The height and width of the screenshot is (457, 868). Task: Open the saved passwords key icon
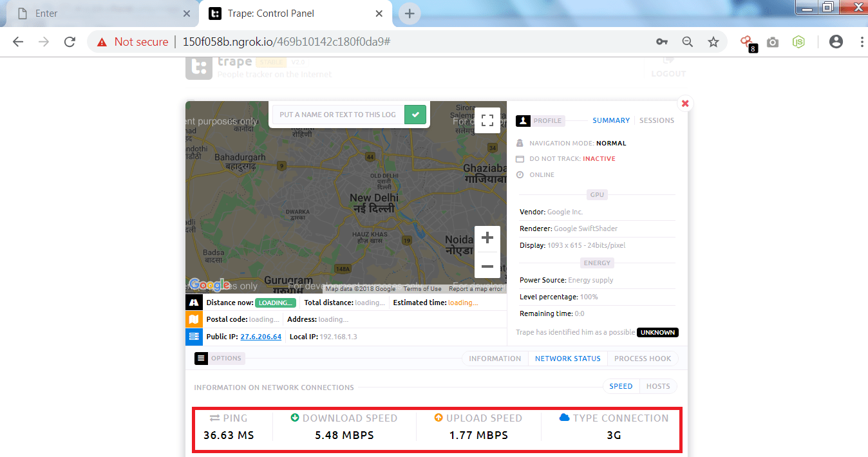[x=662, y=42]
